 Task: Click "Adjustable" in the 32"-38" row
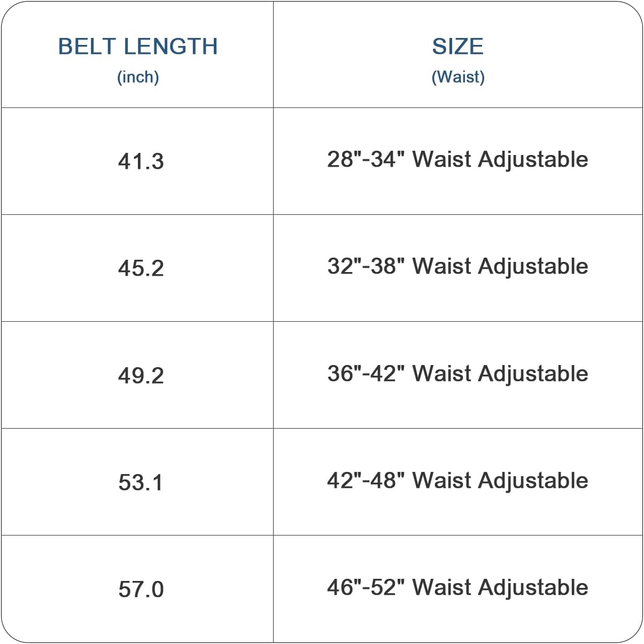(x=533, y=267)
